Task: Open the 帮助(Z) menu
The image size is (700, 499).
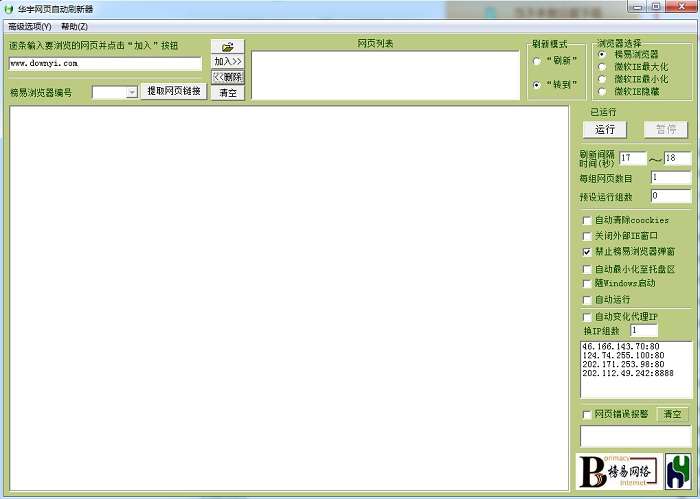Action: tap(74, 27)
